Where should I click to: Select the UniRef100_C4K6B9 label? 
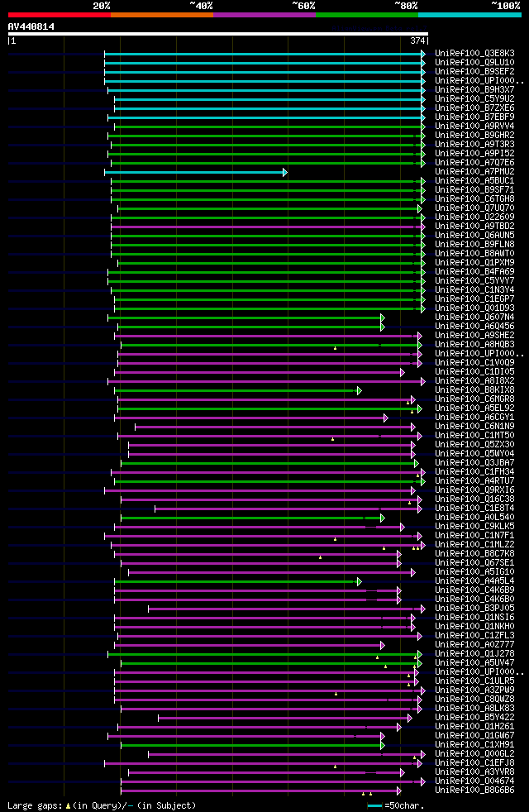(x=474, y=590)
